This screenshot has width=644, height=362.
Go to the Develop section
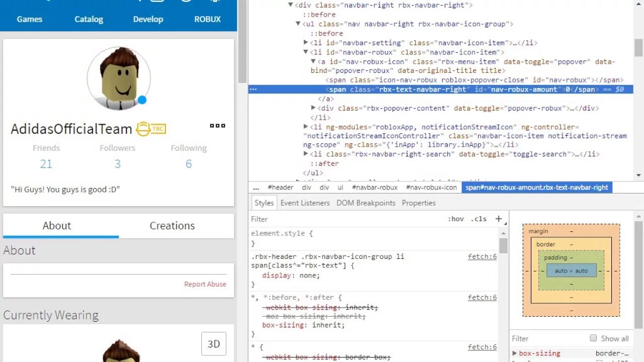(x=148, y=19)
